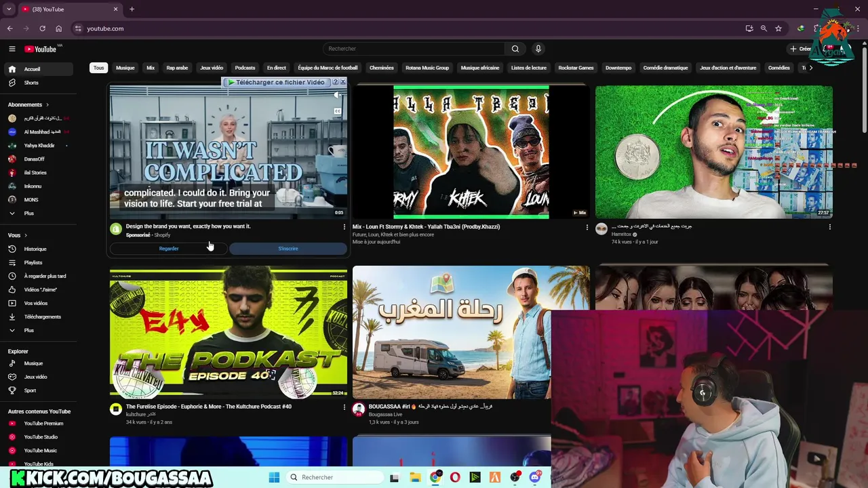Go back in the browser
The image size is (868, 488).
9,28
